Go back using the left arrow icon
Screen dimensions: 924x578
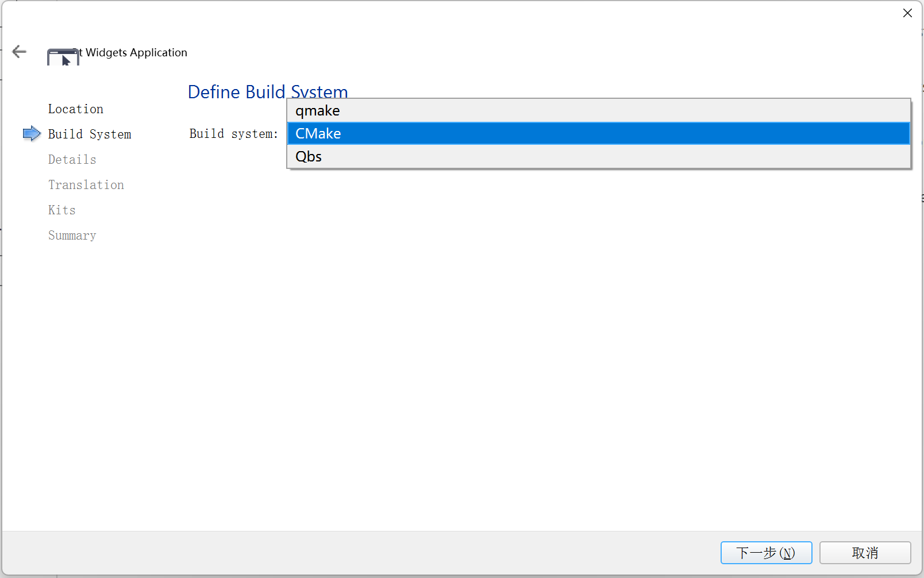(20, 52)
